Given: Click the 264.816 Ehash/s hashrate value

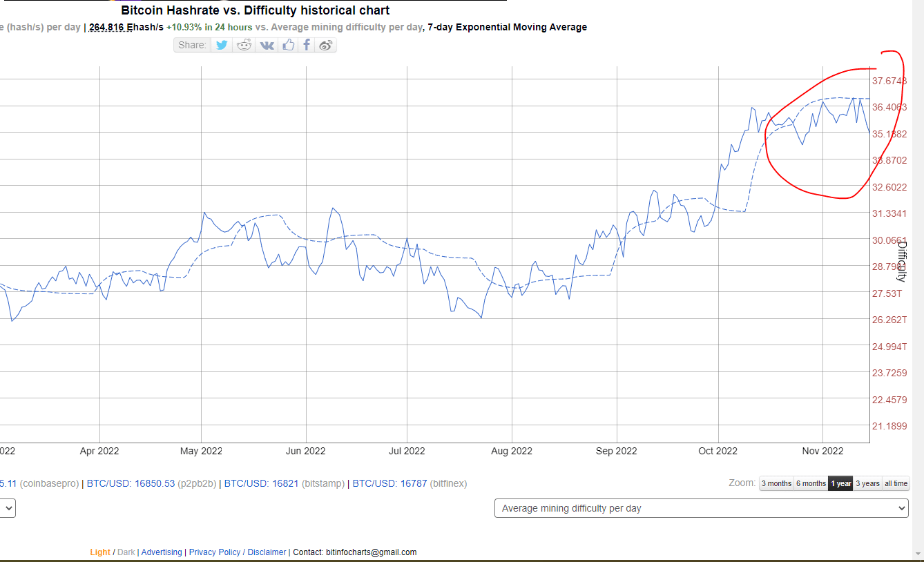Looking at the screenshot, I should pyautogui.click(x=126, y=27).
